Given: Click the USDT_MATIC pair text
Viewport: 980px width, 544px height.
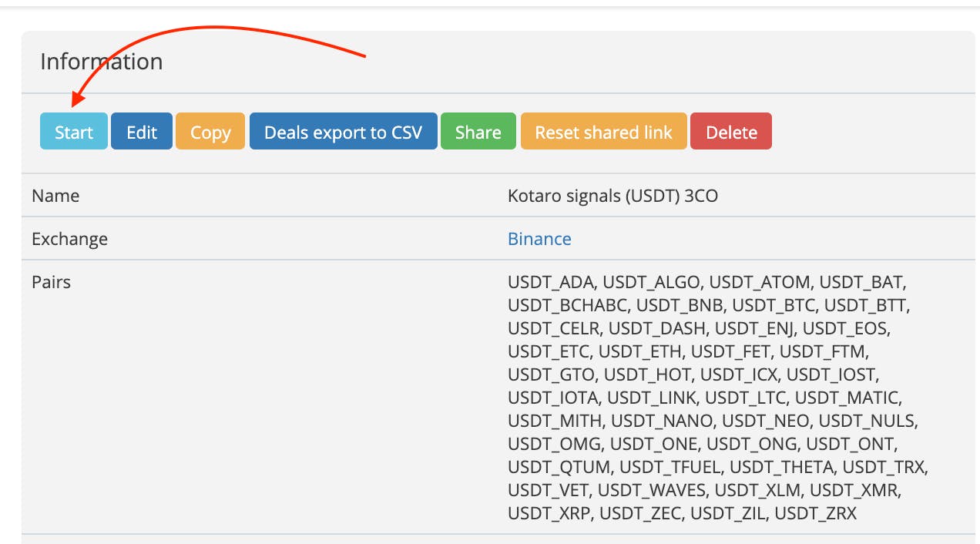Looking at the screenshot, I should coord(847,398).
